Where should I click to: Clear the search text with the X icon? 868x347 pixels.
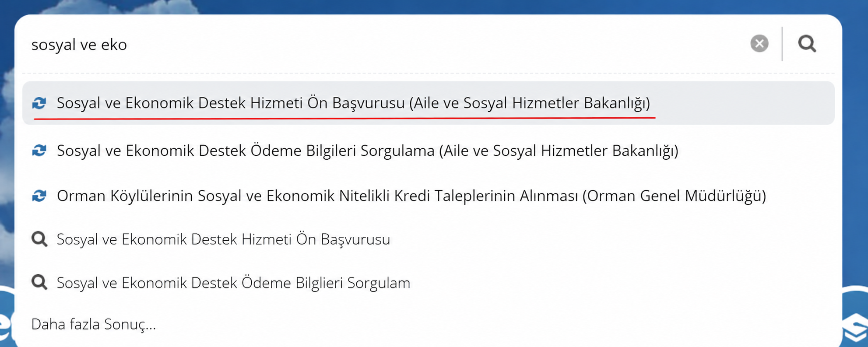point(759,43)
